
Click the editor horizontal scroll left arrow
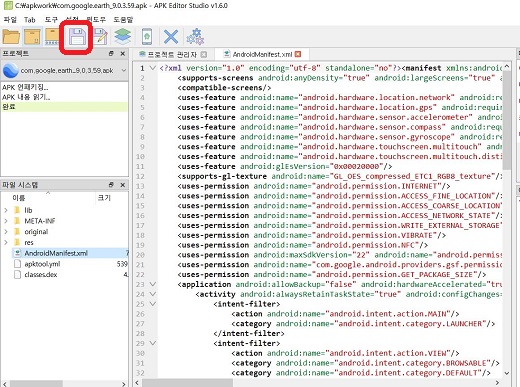click(x=138, y=383)
